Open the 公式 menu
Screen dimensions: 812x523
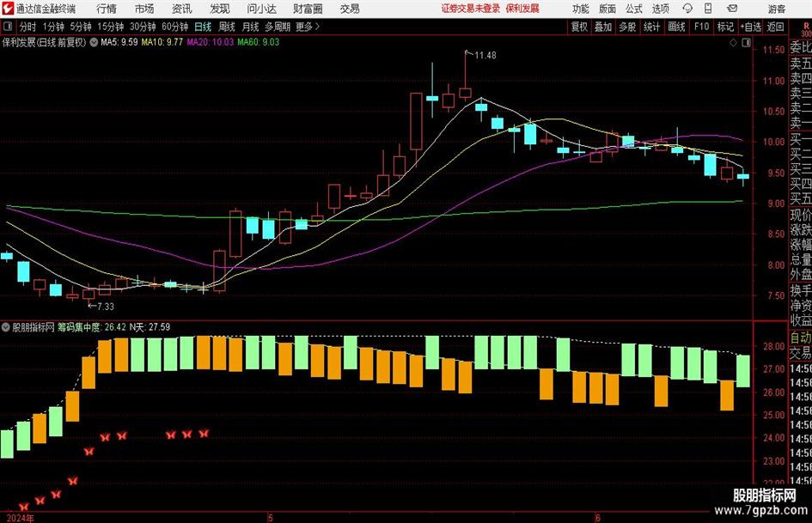[634, 9]
